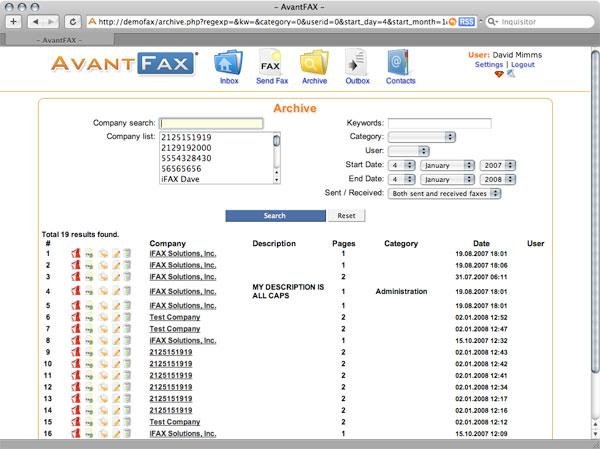Focus the browser Inquisitor search box
The width and height of the screenshot is (600, 449).
(540, 22)
